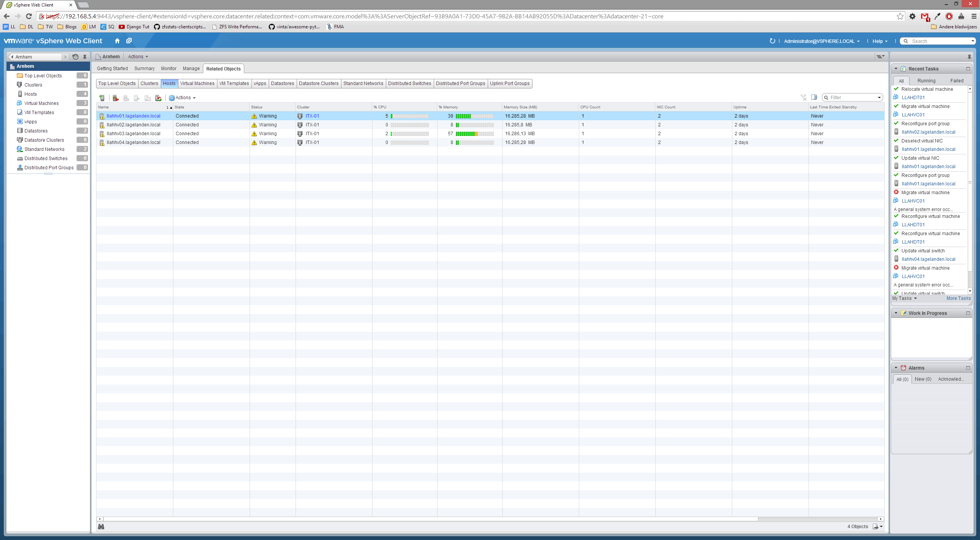Open My Tasks dropdown
Image resolution: width=980 pixels, height=540 pixels.
904,298
